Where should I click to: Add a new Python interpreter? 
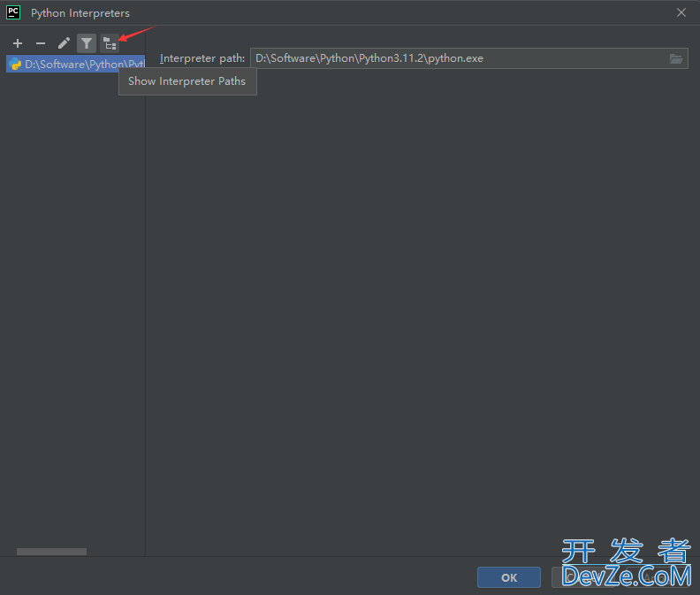click(x=18, y=43)
